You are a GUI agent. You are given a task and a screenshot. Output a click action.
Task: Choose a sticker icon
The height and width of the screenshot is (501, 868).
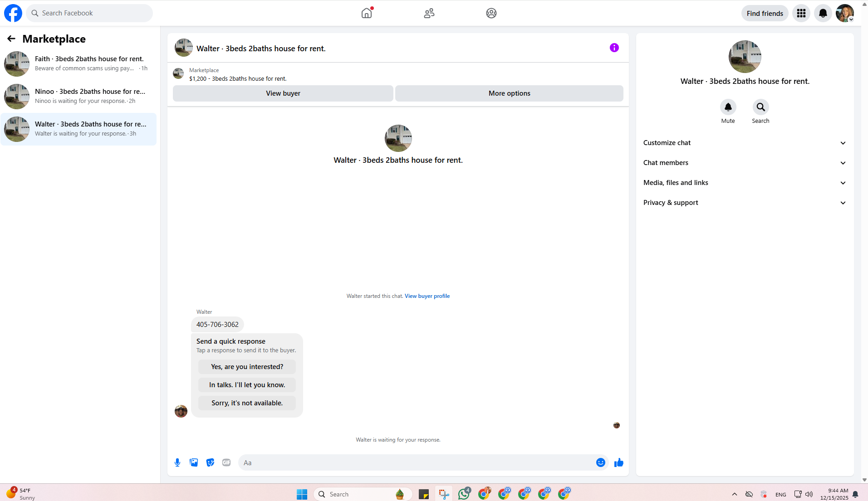(x=210, y=462)
